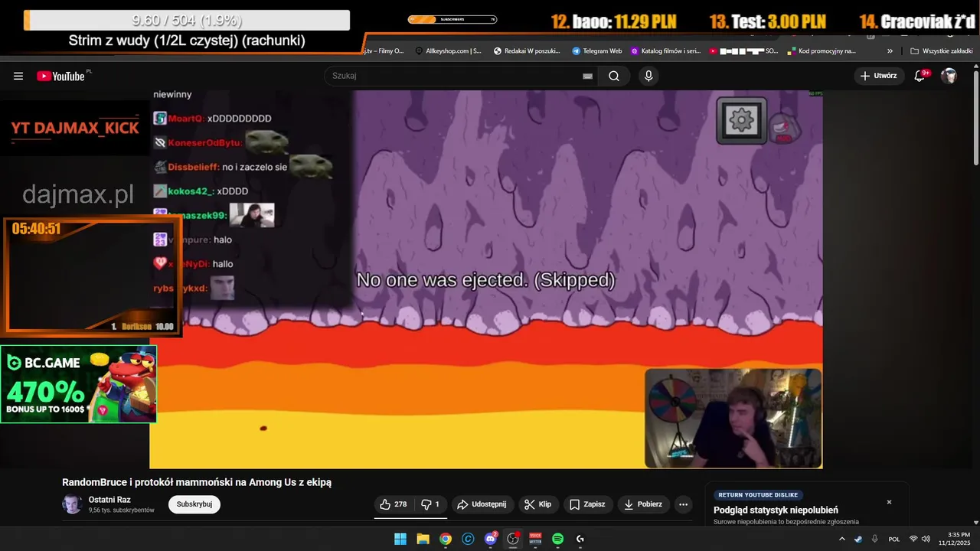Open the Ostatni Raz channel name
This screenshot has height=551, width=980.
[109, 500]
